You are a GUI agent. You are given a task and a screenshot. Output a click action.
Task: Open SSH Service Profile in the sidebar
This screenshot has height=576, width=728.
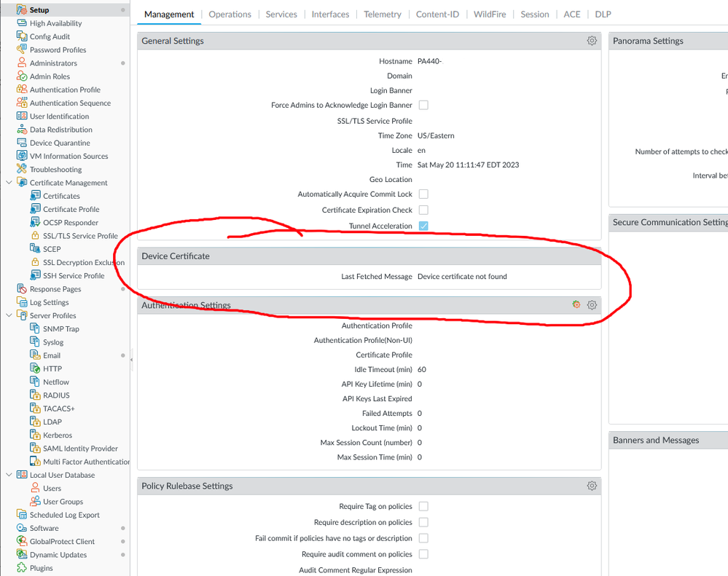click(x=74, y=275)
